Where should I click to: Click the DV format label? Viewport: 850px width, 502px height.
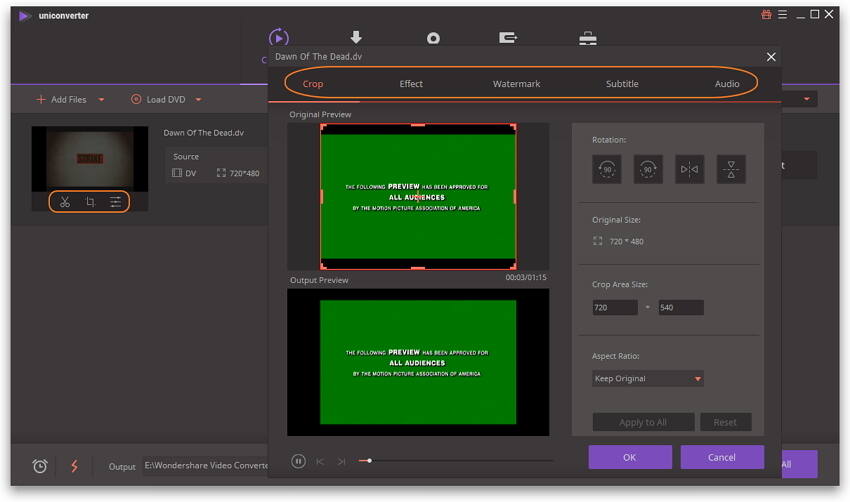(x=191, y=173)
